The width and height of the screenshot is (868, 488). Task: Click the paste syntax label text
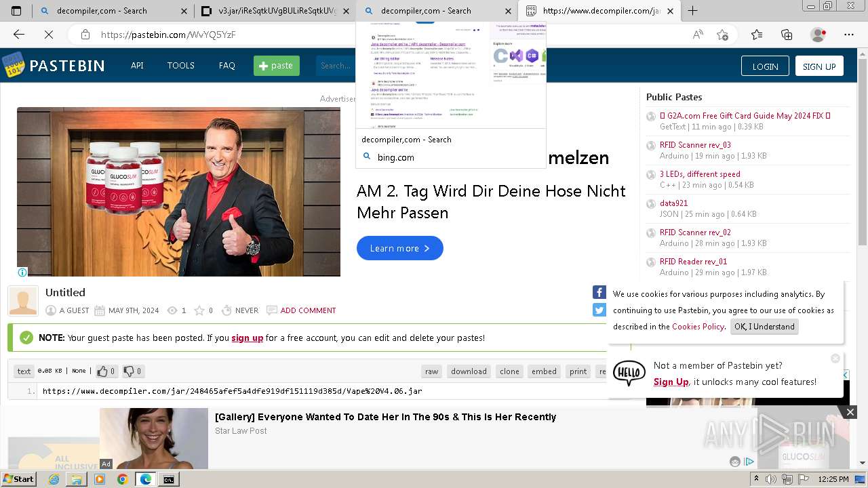tap(24, 371)
